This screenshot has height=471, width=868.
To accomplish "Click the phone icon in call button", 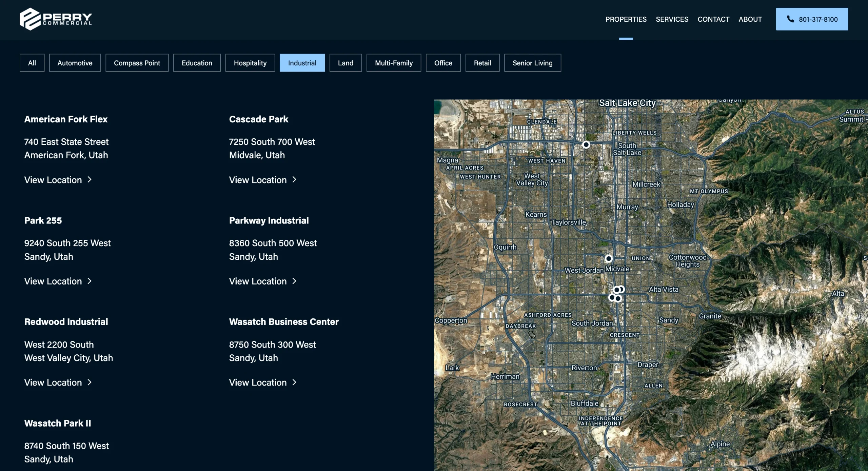I will click(790, 19).
